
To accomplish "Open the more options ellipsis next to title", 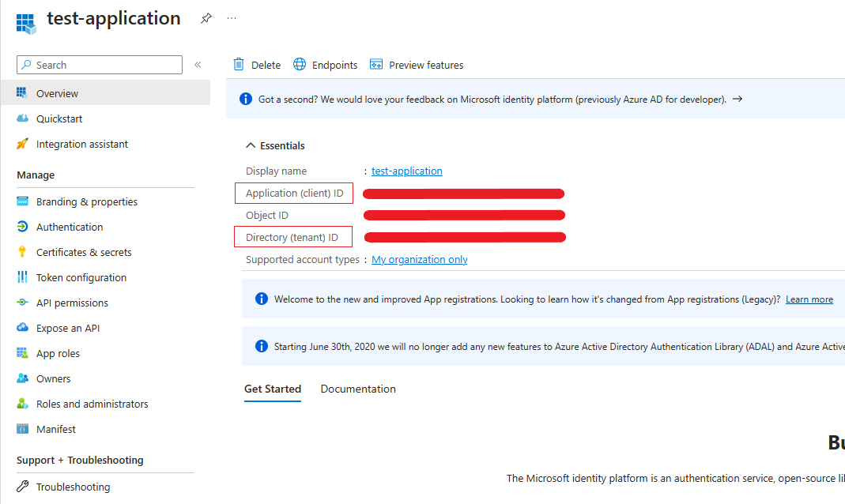I will click(x=232, y=18).
